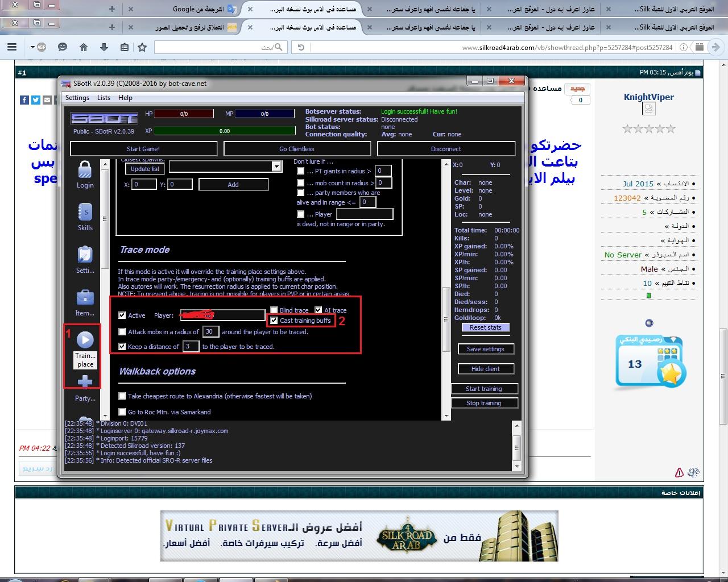This screenshot has width=728, height=582.
Task: Click the blue MP bar
Action: [264, 114]
